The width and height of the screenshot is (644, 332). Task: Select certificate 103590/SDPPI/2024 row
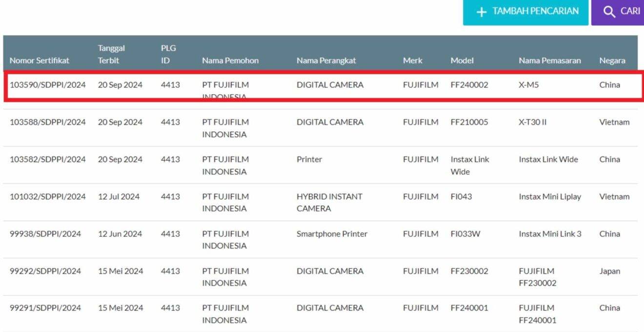point(48,85)
